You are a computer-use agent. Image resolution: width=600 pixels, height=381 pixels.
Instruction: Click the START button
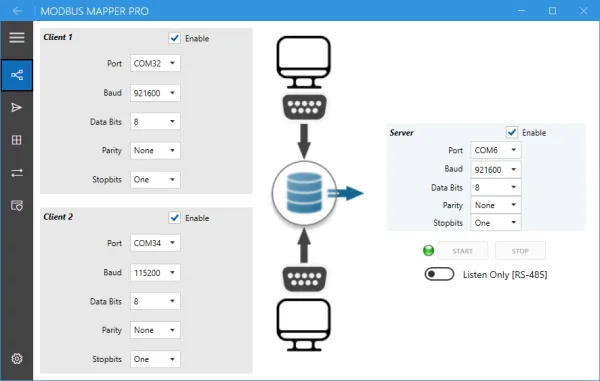tap(463, 251)
